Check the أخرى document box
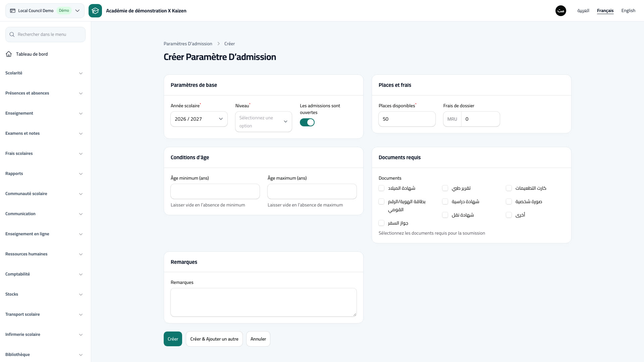644x362 pixels. pyautogui.click(x=509, y=215)
